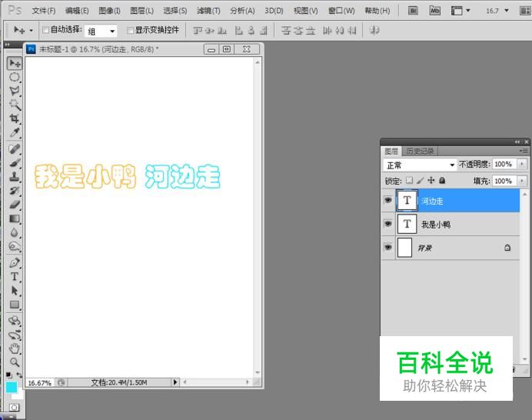Open the 不透明度 opacity slider arrow
The image size is (532, 420).
tap(522, 165)
